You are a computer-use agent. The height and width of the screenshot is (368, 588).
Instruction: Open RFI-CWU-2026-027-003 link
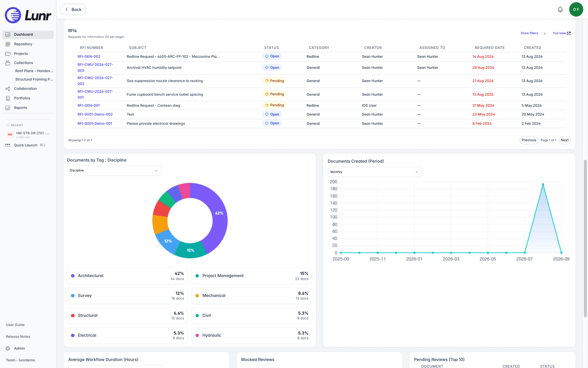point(95,68)
